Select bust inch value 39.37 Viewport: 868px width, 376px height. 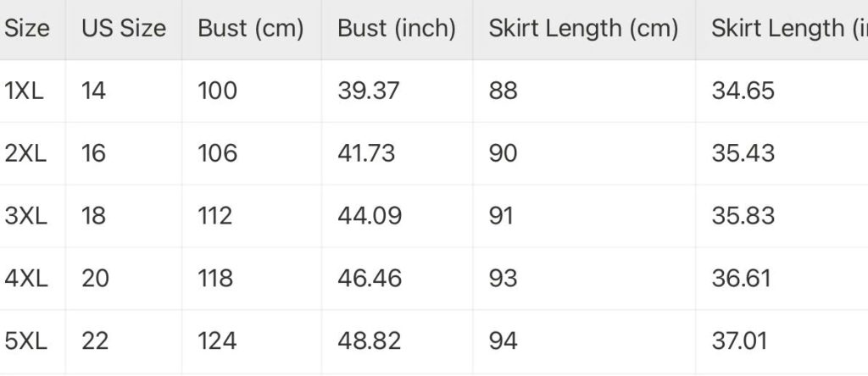click(368, 91)
